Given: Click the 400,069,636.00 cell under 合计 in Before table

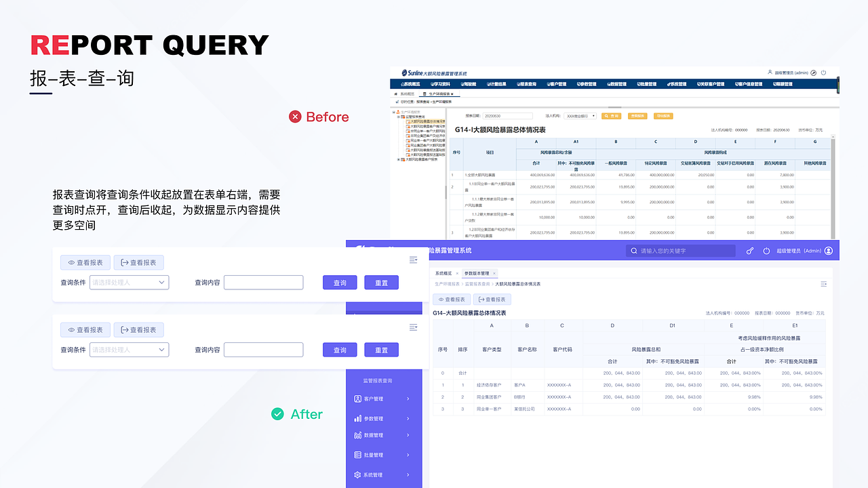Looking at the screenshot, I should pos(536,175).
